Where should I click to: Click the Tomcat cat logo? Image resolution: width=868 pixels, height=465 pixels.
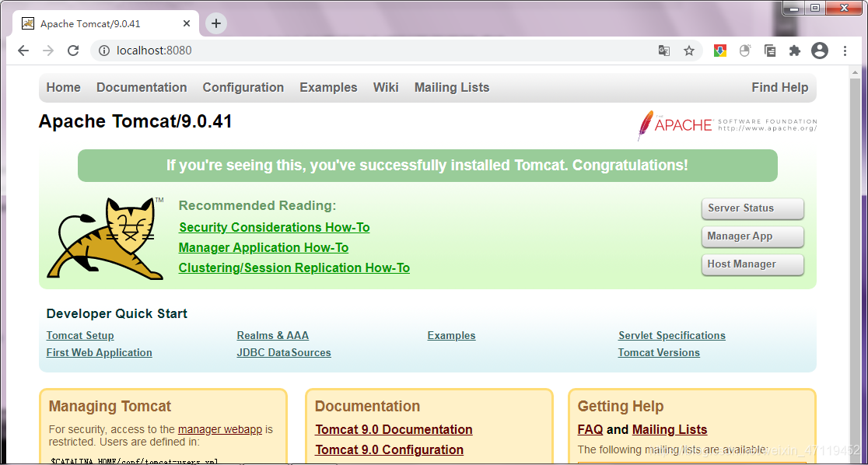(105, 238)
